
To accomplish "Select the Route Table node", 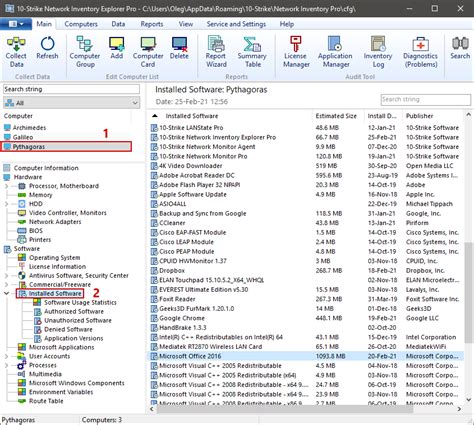I will coord(46,401).
